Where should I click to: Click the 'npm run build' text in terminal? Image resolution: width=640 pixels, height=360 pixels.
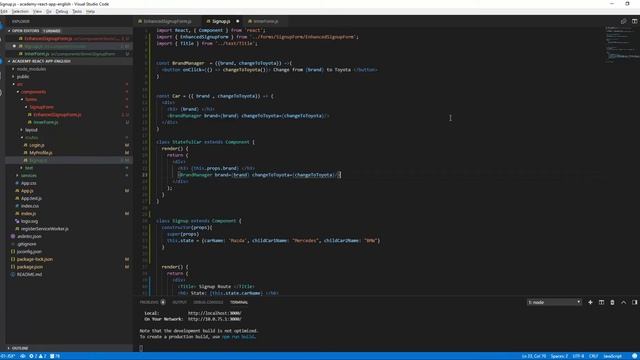pos(239,337)
